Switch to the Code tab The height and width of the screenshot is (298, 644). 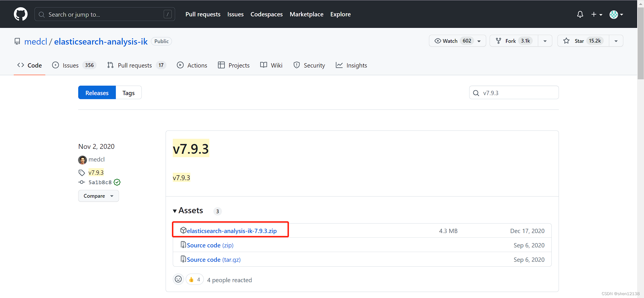[30, 65]
